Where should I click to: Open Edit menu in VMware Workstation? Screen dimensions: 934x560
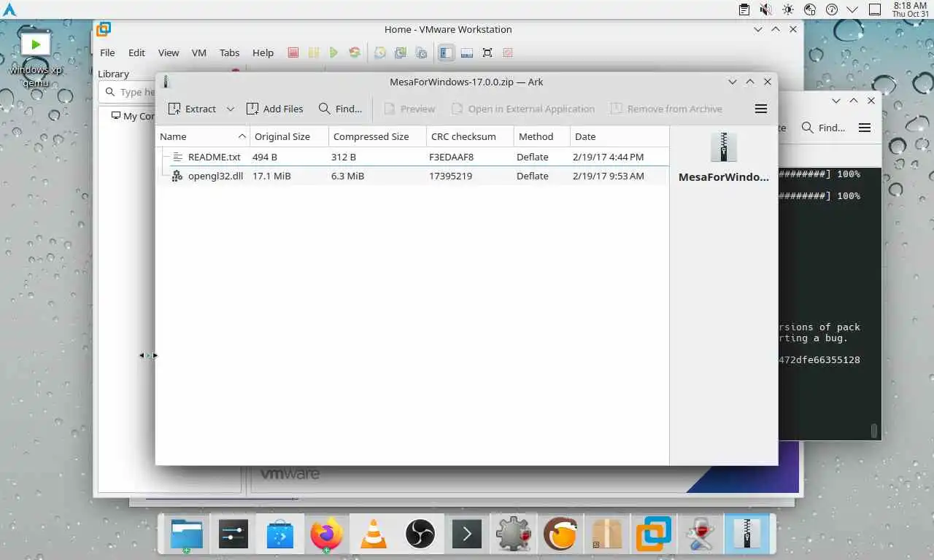(136, 52)
